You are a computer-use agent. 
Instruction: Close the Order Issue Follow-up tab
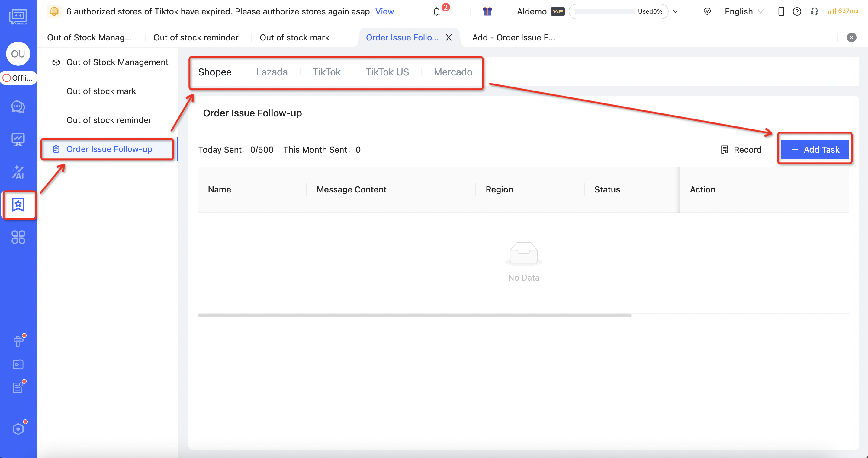point(449,37)
